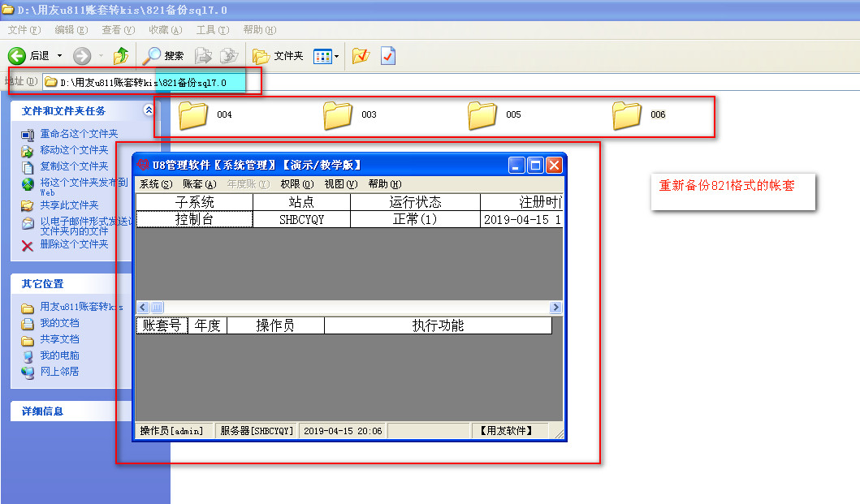Open the 账套 menu in U8

click(x=199, y=184)
